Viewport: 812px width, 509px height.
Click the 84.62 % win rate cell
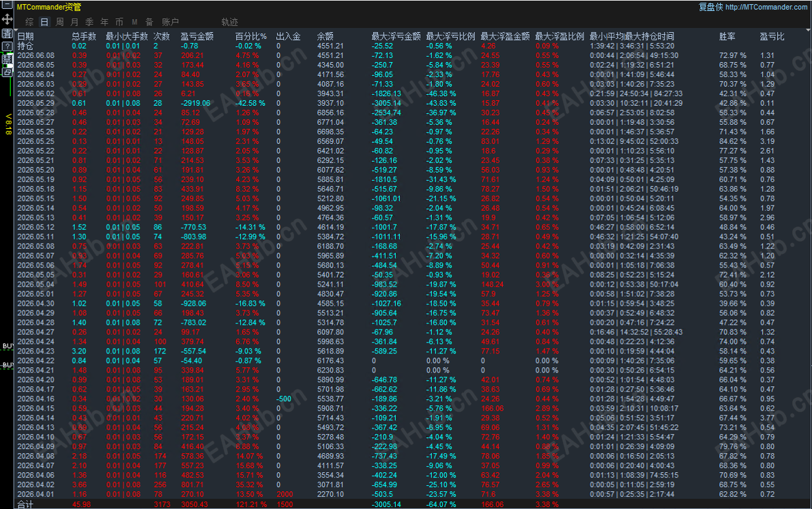click(x=733, y=141)
